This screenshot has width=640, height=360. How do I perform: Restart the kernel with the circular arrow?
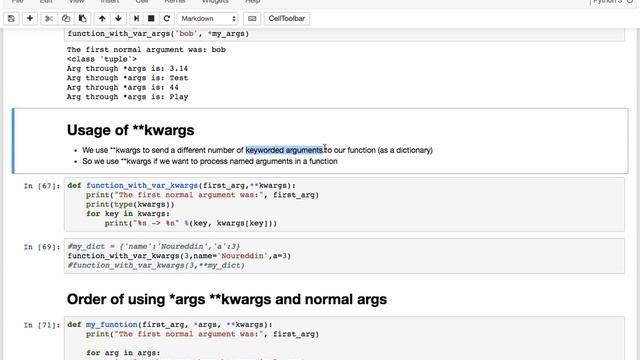point(167,18)
